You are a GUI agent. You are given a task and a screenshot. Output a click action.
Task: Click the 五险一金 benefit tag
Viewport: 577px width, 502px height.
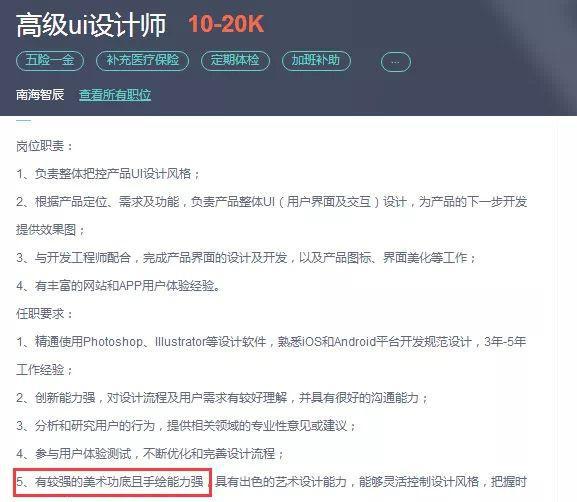point(50,60)
